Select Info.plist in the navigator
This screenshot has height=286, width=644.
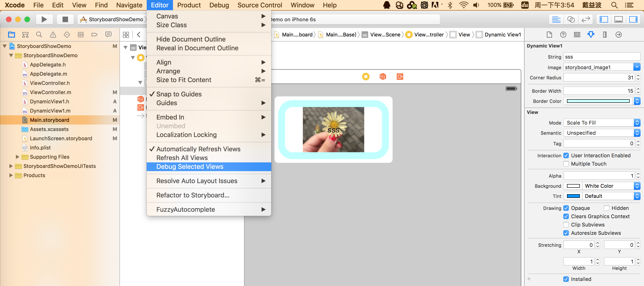tap(40, 148)
